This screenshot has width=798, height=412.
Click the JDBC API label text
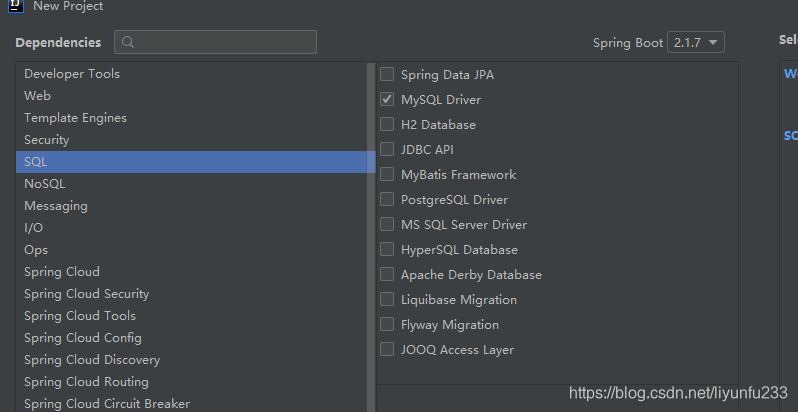coord(427,150)
